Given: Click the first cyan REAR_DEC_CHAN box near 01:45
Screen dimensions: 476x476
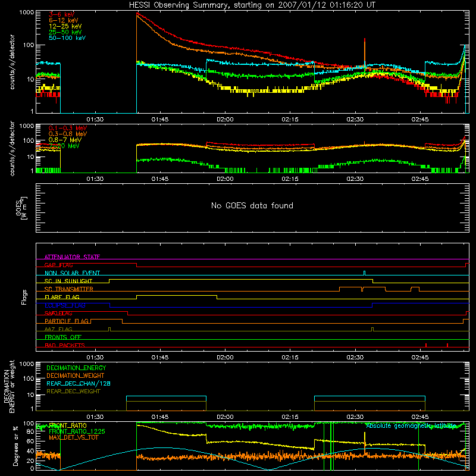Looking at the screenshot, I should coord(167,399).
